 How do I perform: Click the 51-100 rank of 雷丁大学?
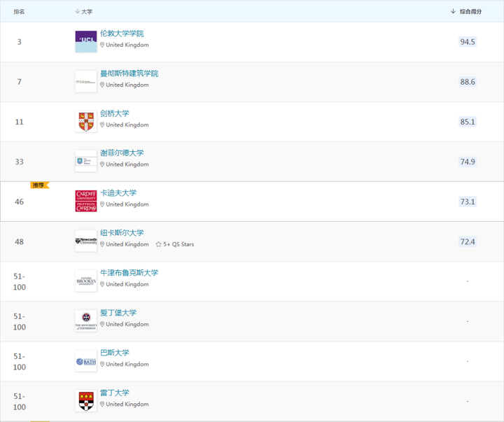[x=20, y=402]
